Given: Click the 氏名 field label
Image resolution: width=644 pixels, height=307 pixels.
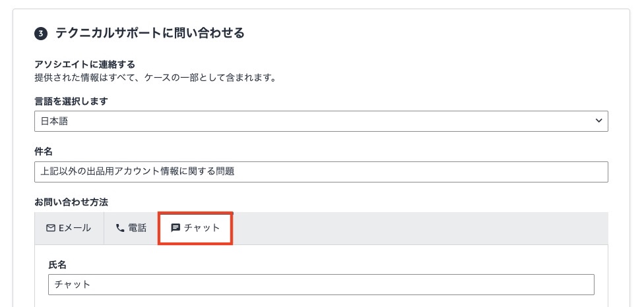Looking at the screenshot, I should pyautogui.click(x=57, y=264).
